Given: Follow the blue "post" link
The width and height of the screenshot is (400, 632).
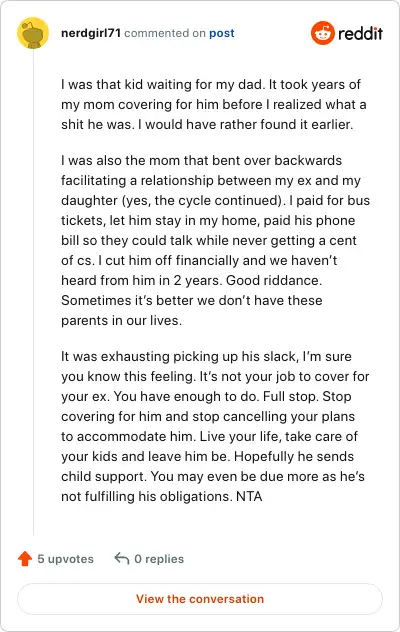Looking at the screenshot, I should pos(221,33).
